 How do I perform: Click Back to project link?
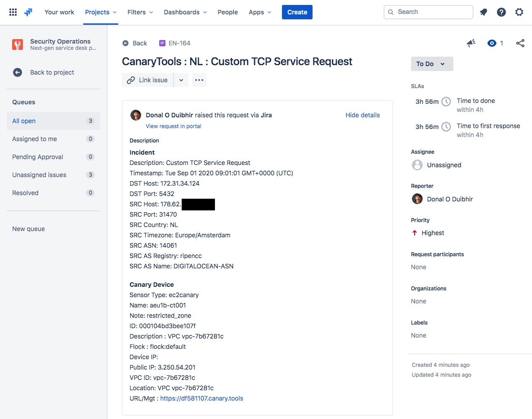coord(52,72)
